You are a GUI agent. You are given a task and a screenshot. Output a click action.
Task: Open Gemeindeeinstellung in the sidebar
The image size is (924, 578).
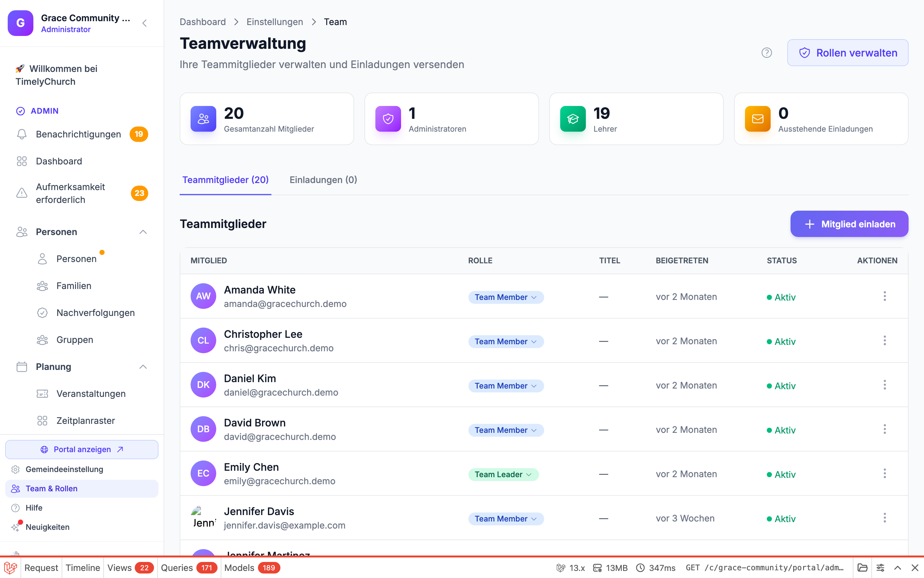coord(82,469)
